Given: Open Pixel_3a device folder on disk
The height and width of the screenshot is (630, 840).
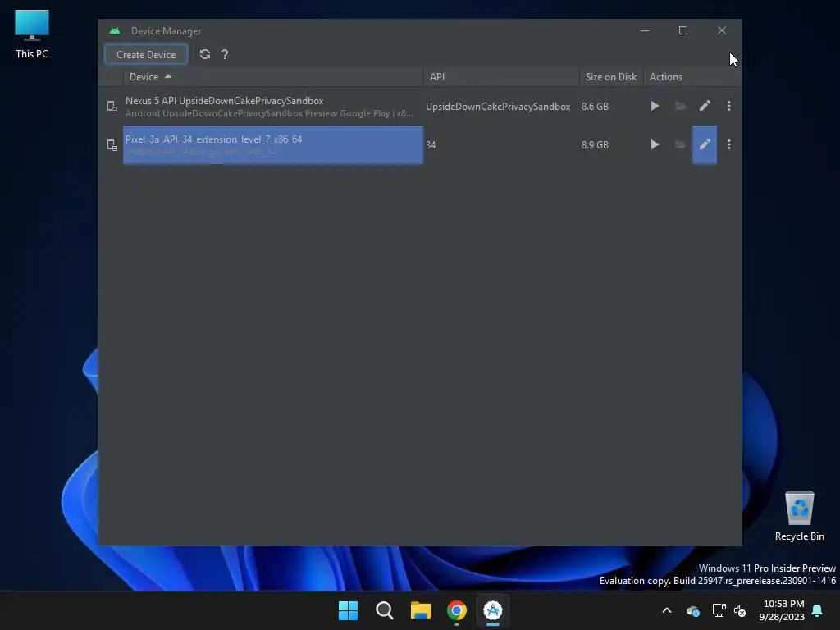Looking at the screenshot, I should coord(680,144).
